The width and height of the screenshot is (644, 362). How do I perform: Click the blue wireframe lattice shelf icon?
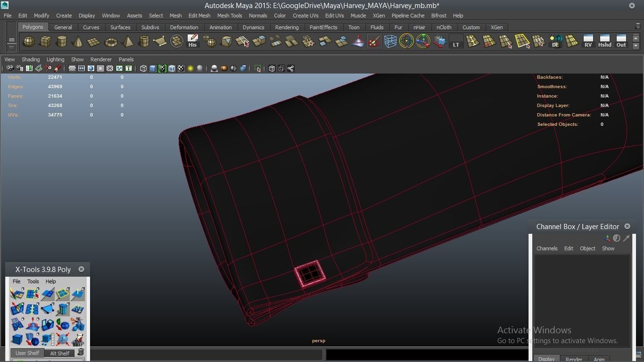point(390,41)
